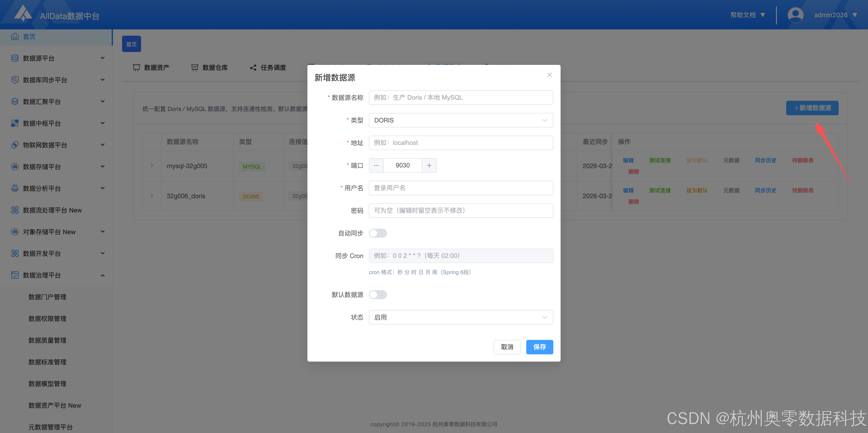Click the 保存 button

[x=540, y=347]
